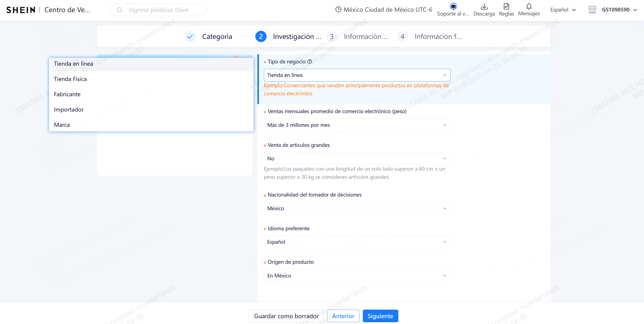Open the Descarga download icon
This screenshot has width=644, height=324.
pyautogui.click(x=484, y=6)
